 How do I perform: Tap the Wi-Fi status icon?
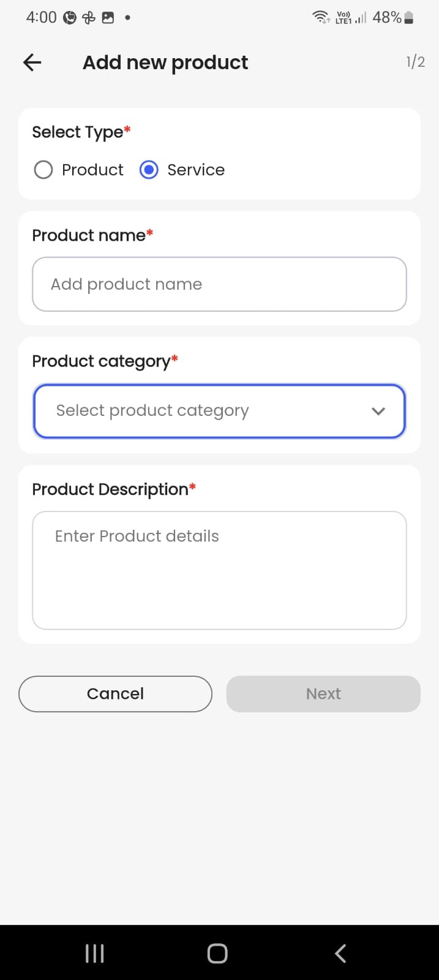(321, 17)
